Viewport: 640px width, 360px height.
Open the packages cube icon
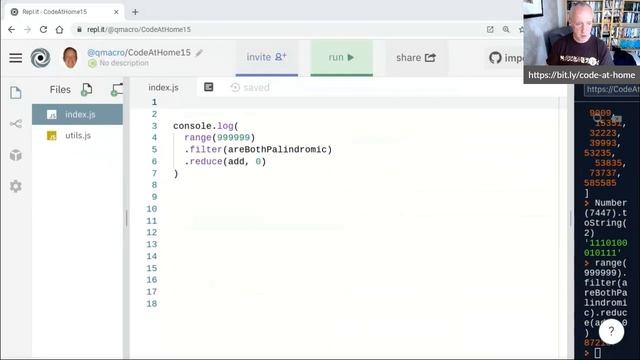pyautogui.click(x=16, y=155)
